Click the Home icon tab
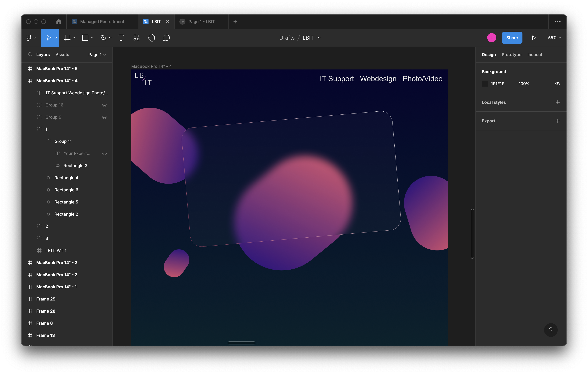 tap(59, 22)
